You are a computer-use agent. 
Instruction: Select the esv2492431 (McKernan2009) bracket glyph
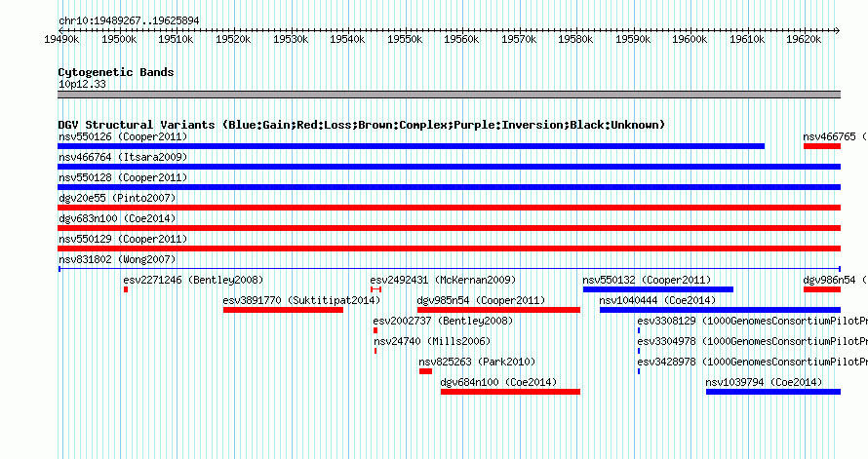[375, 289]
